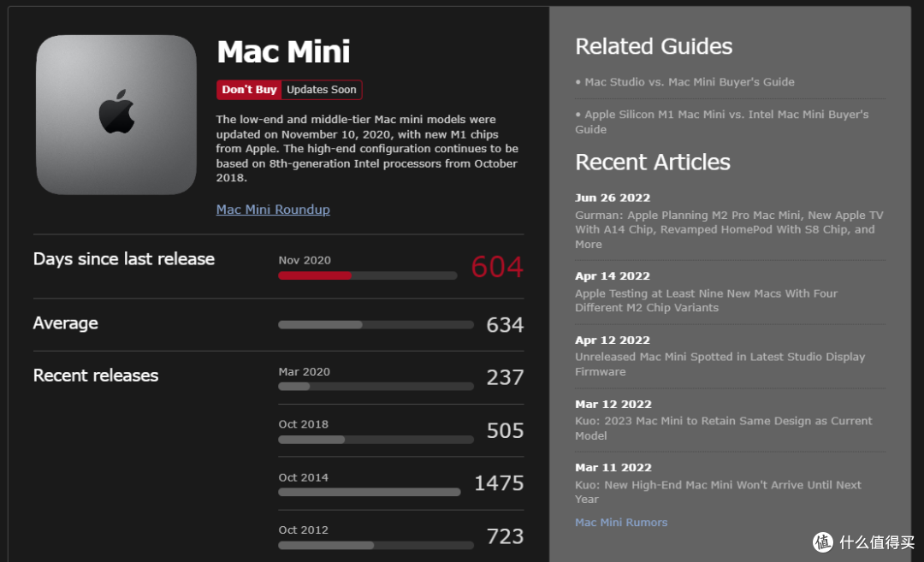Viewport: 924px width, 562px height.
Task: Click the Oct 2014 release bar
Action: 370,492
